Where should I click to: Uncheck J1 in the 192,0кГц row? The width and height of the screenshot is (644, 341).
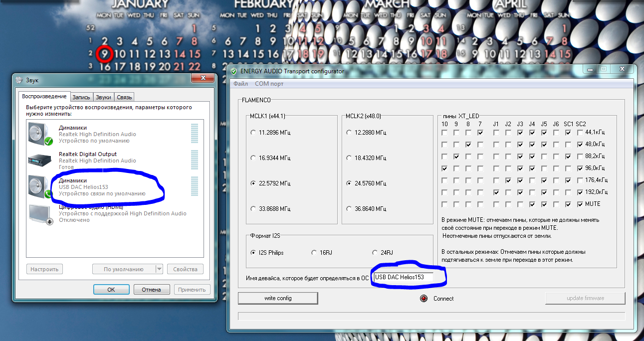pyautogui.click(x=496, y=192)
